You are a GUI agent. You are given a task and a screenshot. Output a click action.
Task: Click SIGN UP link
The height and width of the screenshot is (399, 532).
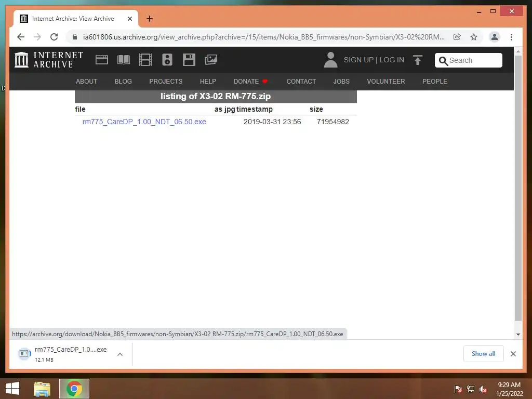[x=358, y=60]
